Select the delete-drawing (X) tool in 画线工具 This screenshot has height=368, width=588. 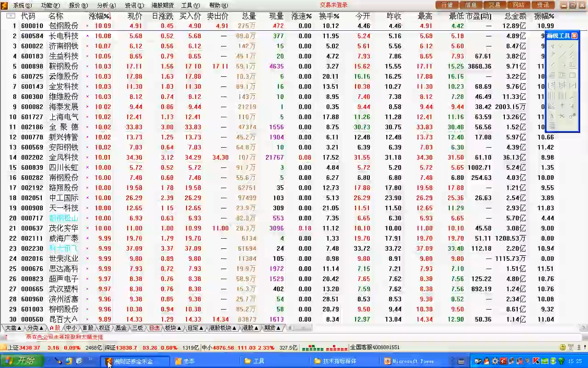pyautogui.click(x=561, y=115)
